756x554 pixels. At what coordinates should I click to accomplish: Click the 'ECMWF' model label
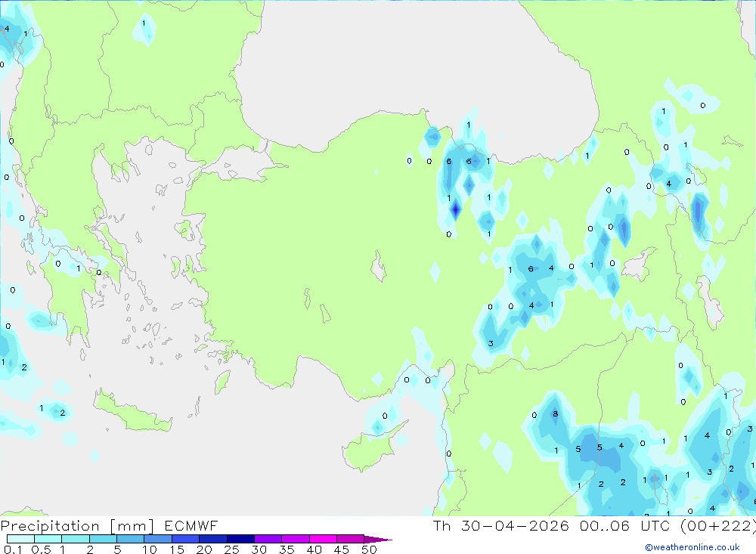[x=191, y=525]
